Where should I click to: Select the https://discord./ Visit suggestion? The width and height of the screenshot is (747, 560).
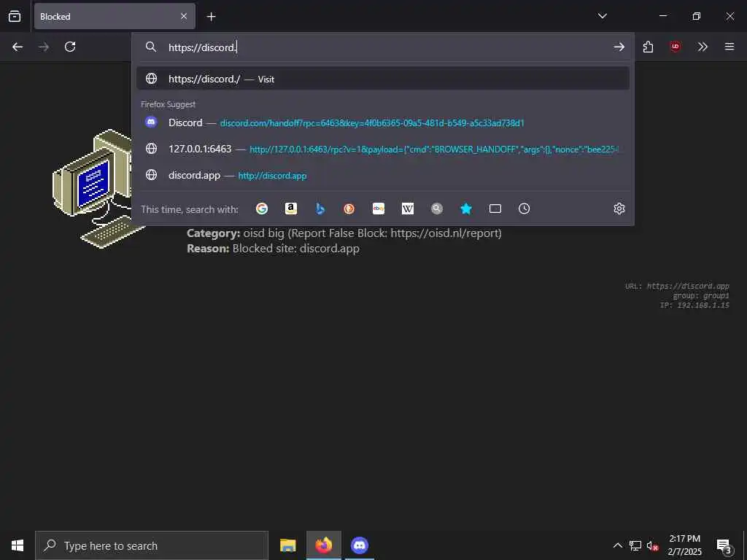pyautogui.click(x=383, y=79)
